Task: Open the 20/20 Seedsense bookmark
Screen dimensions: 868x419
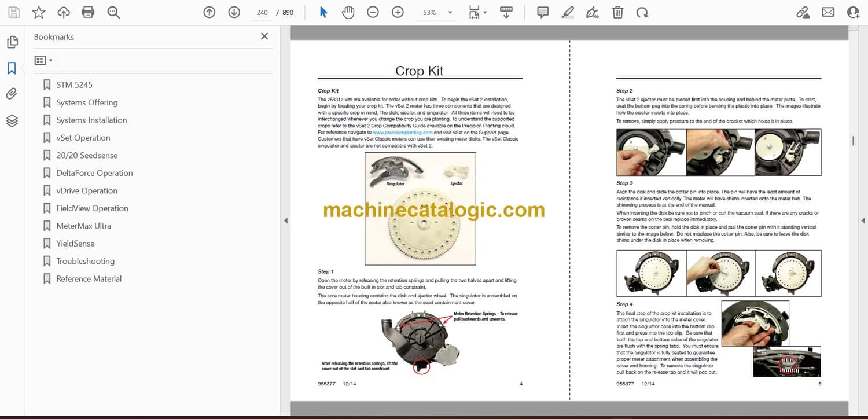Action: click(x=87, y=156)
